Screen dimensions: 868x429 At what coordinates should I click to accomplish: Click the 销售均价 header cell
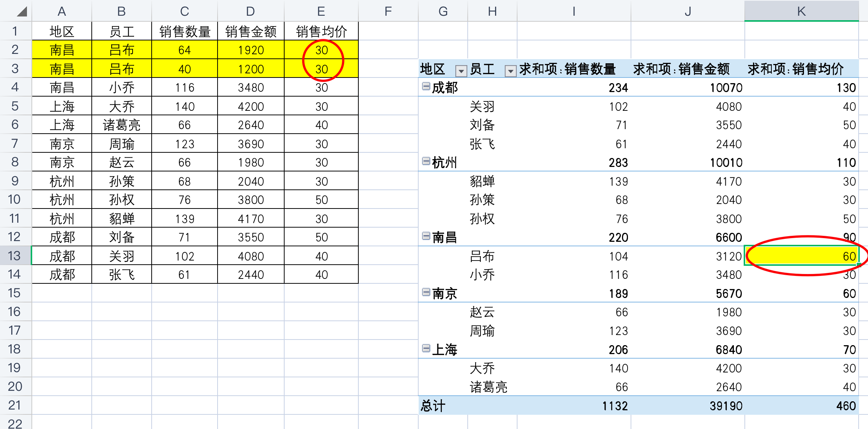click(321, 31)
